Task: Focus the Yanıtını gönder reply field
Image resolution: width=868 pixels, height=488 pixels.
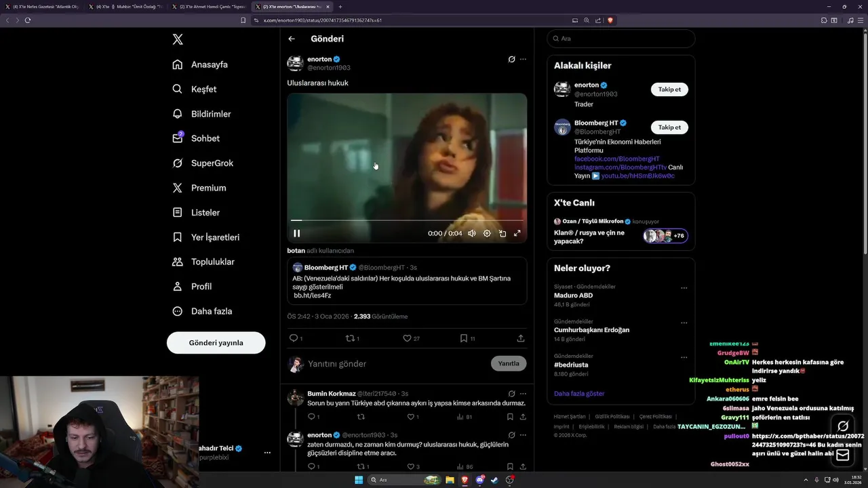Action: (x=397, y=364)
